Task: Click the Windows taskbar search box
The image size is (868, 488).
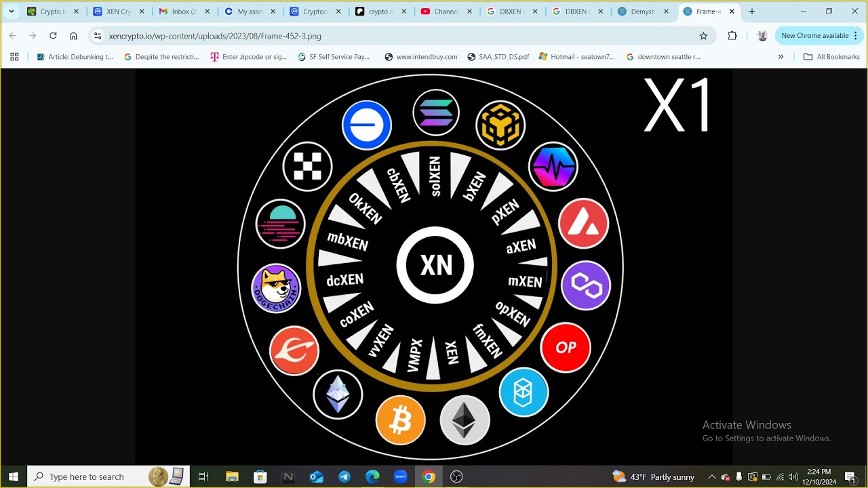Action: [107, 476]
